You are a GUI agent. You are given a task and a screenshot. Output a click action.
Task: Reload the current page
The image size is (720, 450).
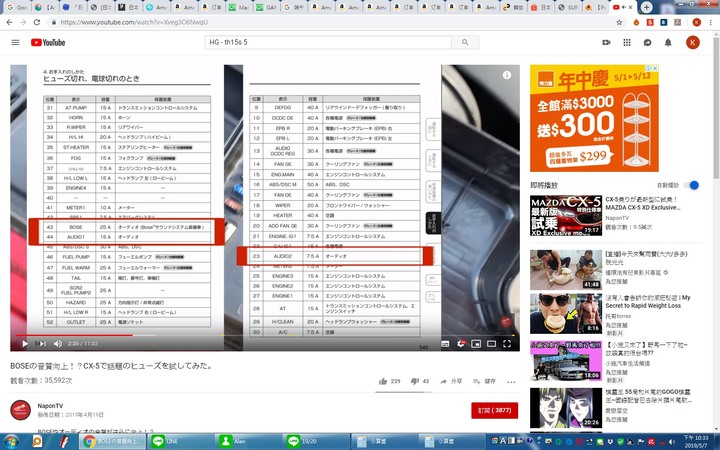pyautogui.click(x=37, y=22)
